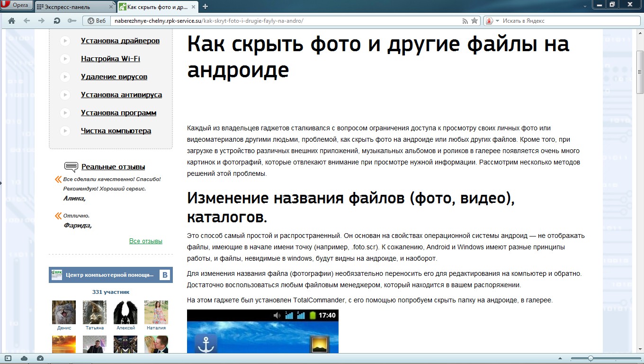Open Opera Link cloud sync icon
This screenshot has width=644, height=364.
point(24,358)
